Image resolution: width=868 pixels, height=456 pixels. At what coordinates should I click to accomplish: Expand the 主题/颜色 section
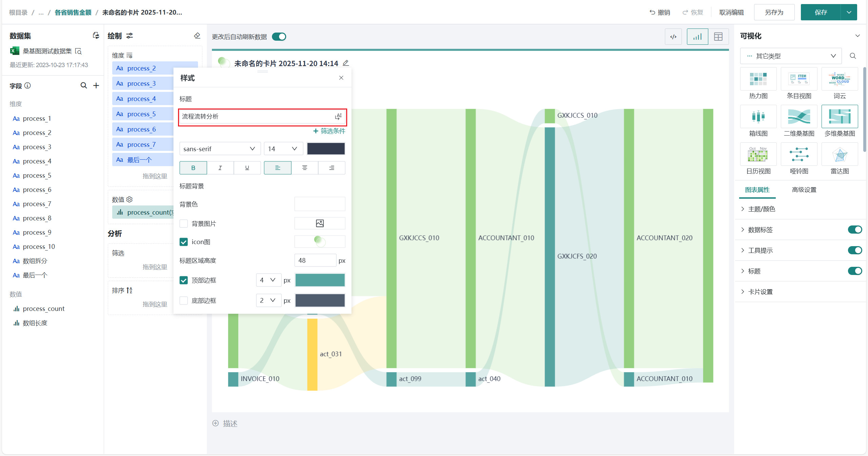point(762,209)
